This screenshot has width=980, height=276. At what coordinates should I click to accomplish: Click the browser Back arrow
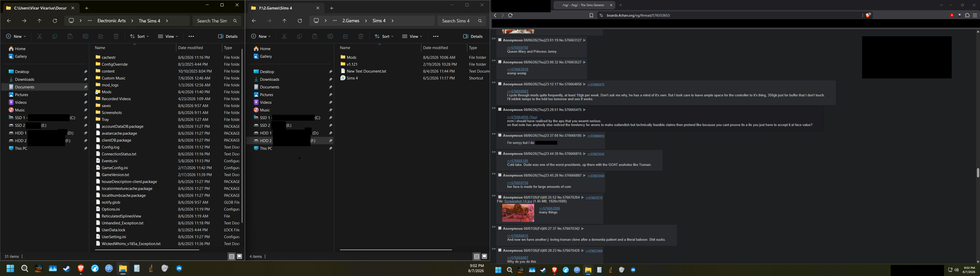(495, 15)
